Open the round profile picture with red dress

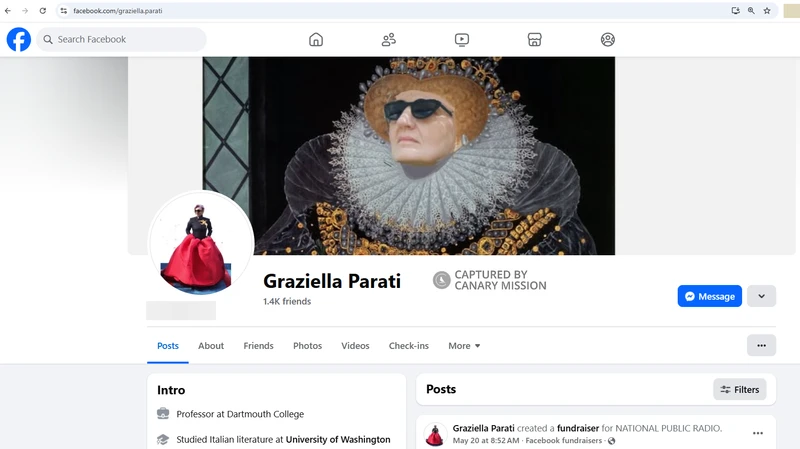[201, 243]
